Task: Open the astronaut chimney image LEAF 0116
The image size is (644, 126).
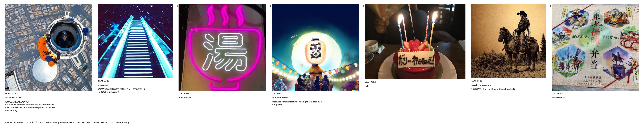Action: [49, 47]
